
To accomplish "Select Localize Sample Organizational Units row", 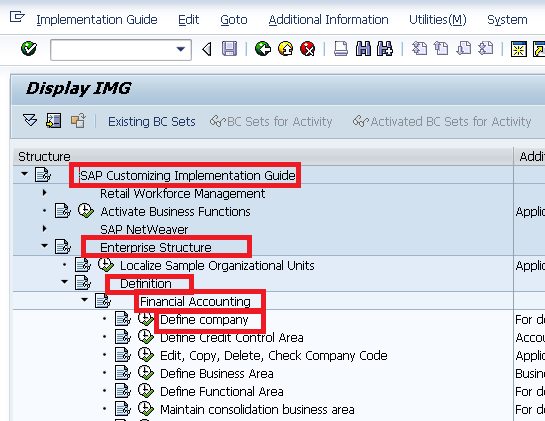I will [217, 266].
